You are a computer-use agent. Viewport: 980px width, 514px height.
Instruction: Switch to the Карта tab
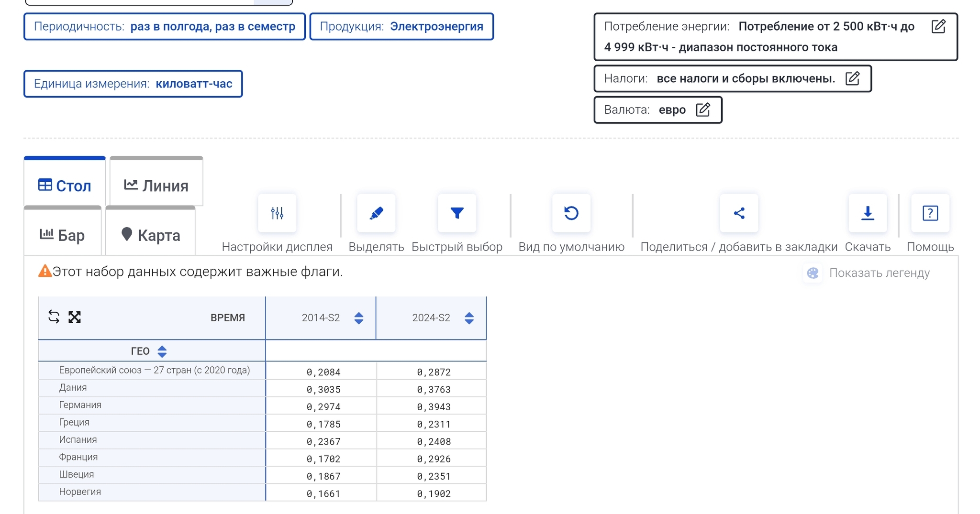click(151, 235)
